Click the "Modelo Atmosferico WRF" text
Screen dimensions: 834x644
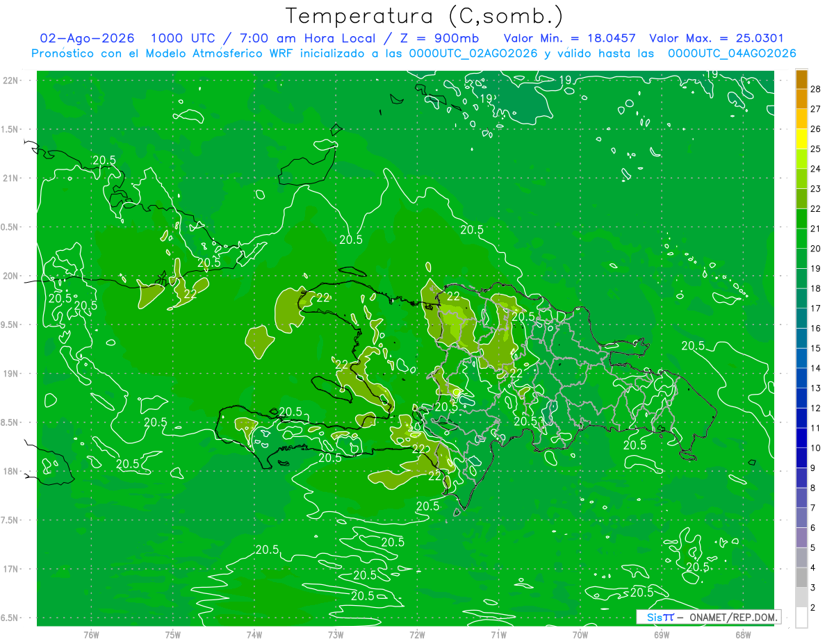(215, 53)
